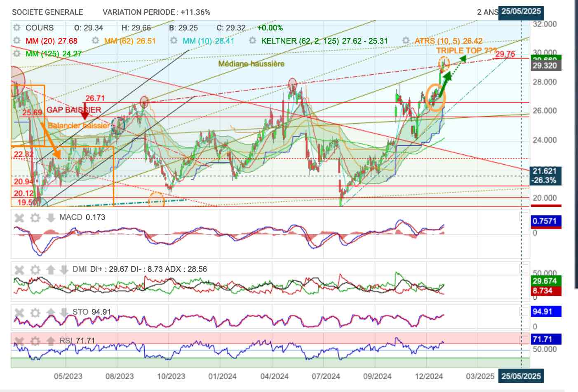Image resolution: width=578 pixels, height=392 pixels.
Task: Move the STO panel down
Action: point(63,313)
